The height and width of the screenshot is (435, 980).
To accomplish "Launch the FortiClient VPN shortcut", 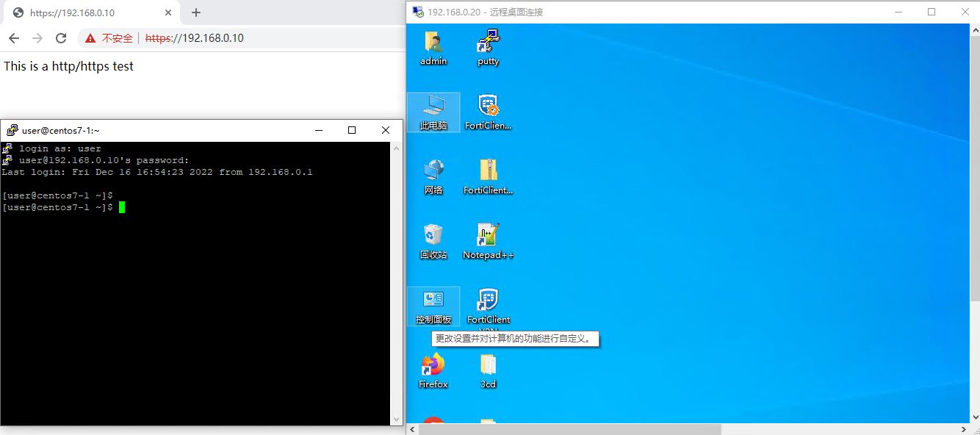I will pos(489,301).
